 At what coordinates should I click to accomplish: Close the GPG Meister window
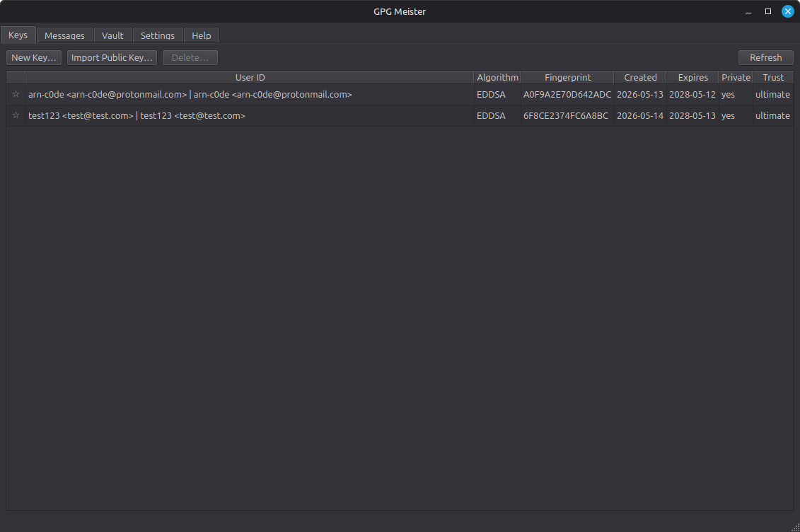pos(788,11)
